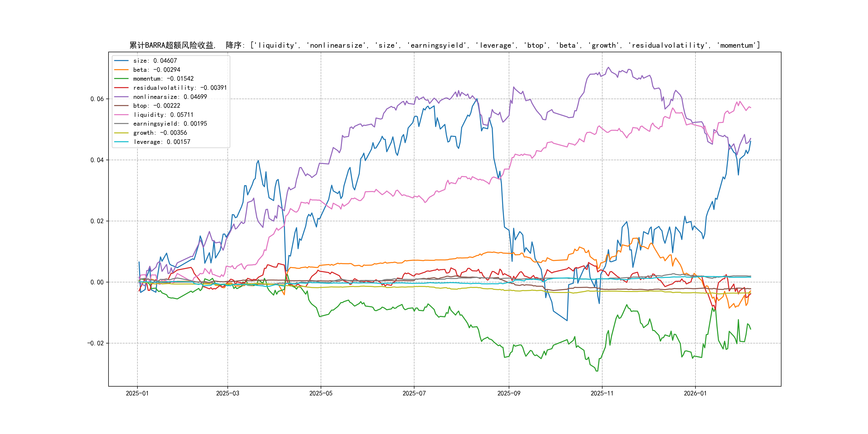The width and height of the screenshot is (868, 434).
Task: Click the 0.00 y-axis tick label
Action: (97, 282)
